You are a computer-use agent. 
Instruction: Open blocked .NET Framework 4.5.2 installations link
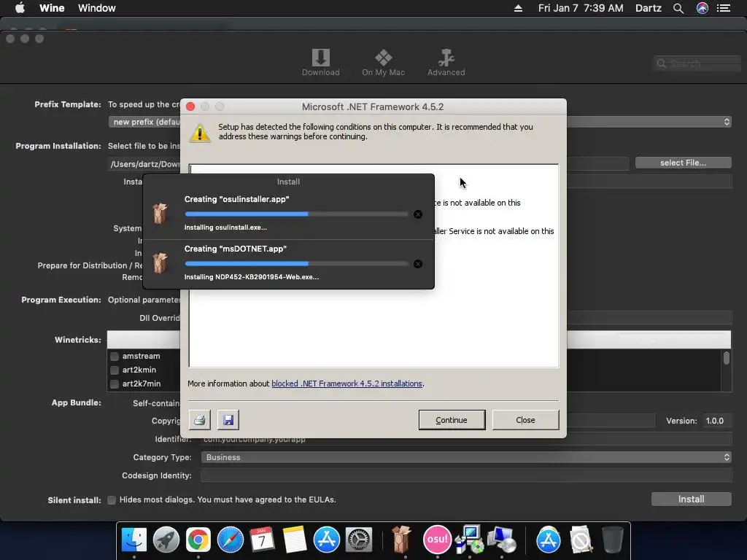point(347,384)
